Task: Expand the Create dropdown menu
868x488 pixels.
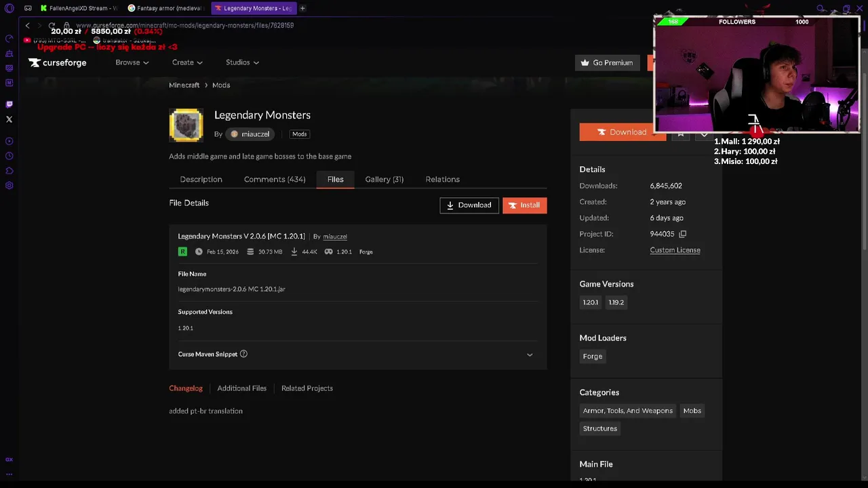Action: (x=187, y=62)
